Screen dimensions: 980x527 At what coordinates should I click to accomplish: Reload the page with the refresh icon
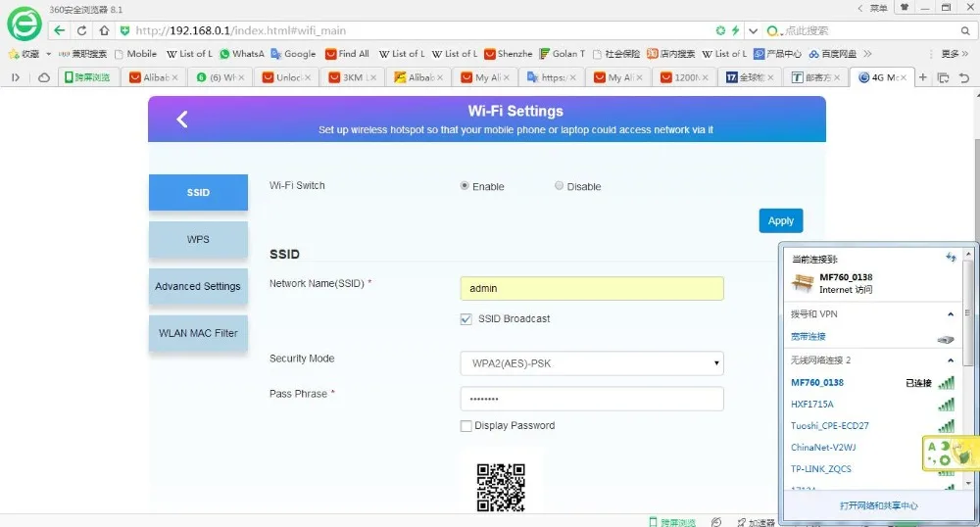[82, 30]
